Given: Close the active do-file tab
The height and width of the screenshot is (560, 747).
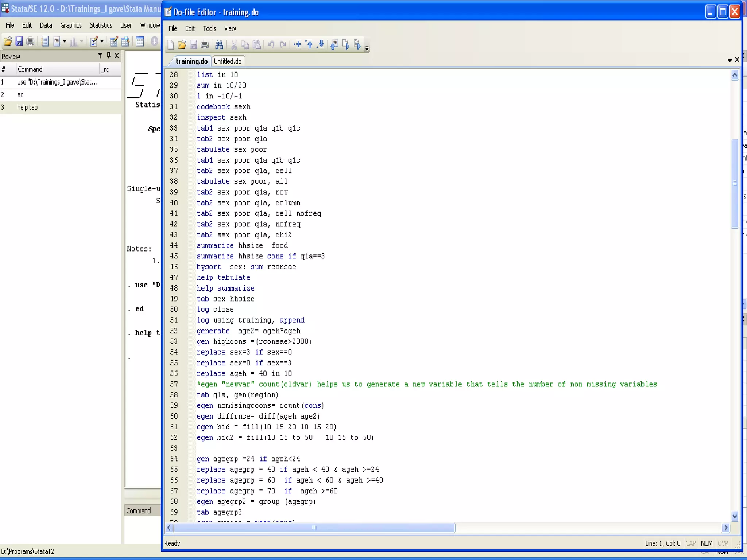Looking at the screenshot, I should (737, 59).
